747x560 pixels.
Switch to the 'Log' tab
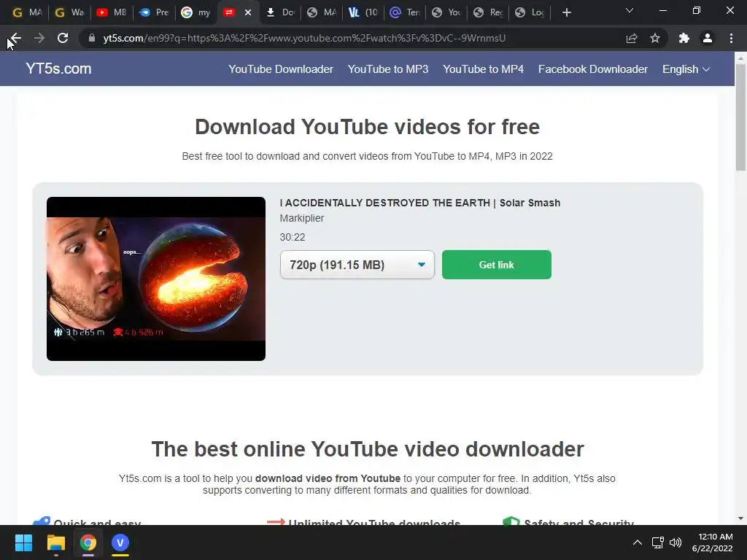tap(530, 12)
